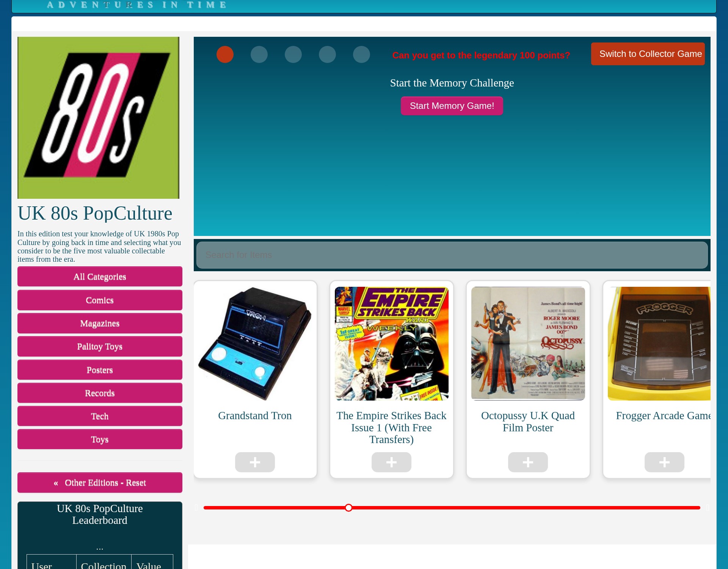
Task: Show All Categories
Action: (100, 277)
